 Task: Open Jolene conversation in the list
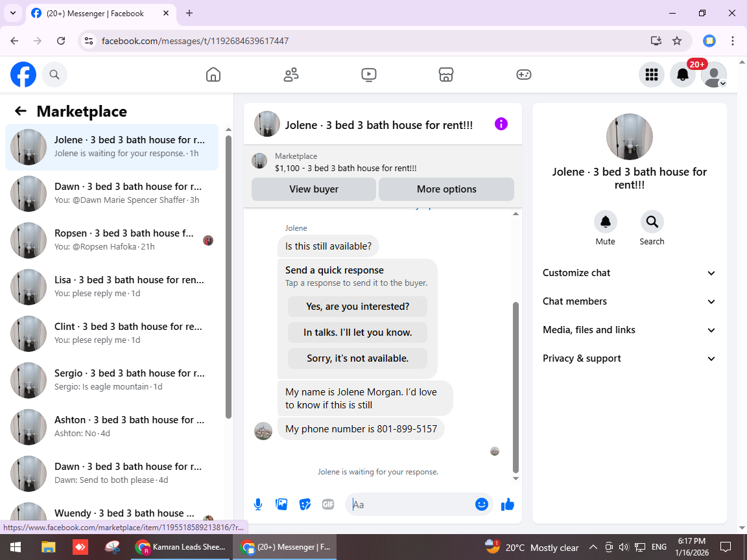(112, 146)
